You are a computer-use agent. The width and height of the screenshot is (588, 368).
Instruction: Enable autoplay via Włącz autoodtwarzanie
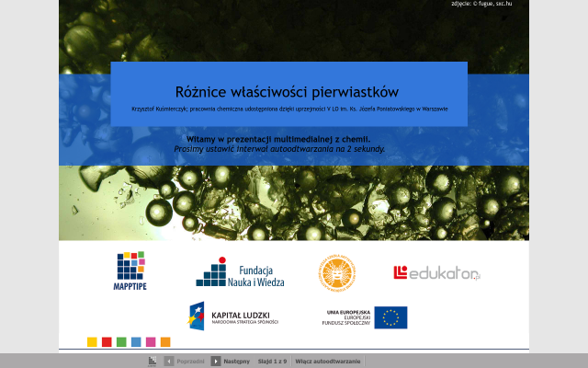point(328,362)
